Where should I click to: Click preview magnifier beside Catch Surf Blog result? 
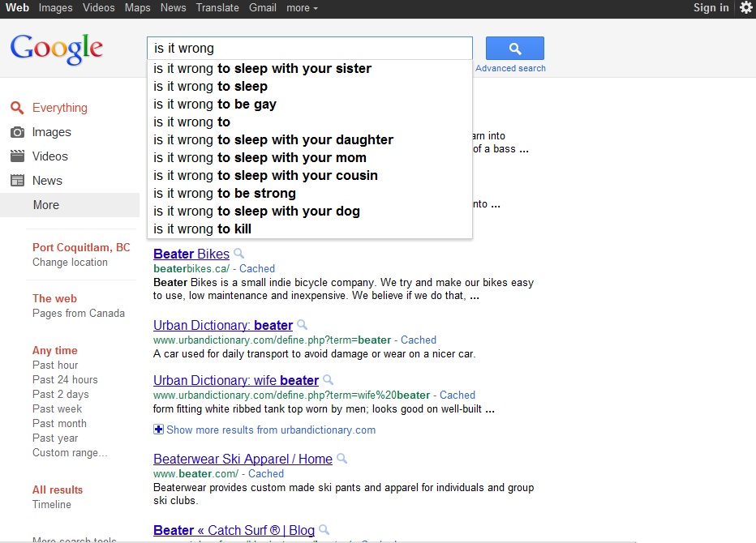[x=324, y=530]
